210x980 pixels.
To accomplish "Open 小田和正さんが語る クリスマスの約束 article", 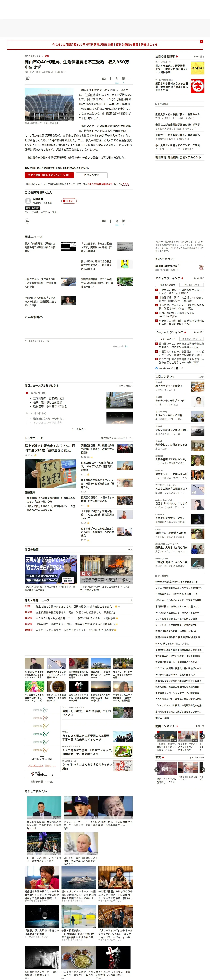I will (40, 302).
